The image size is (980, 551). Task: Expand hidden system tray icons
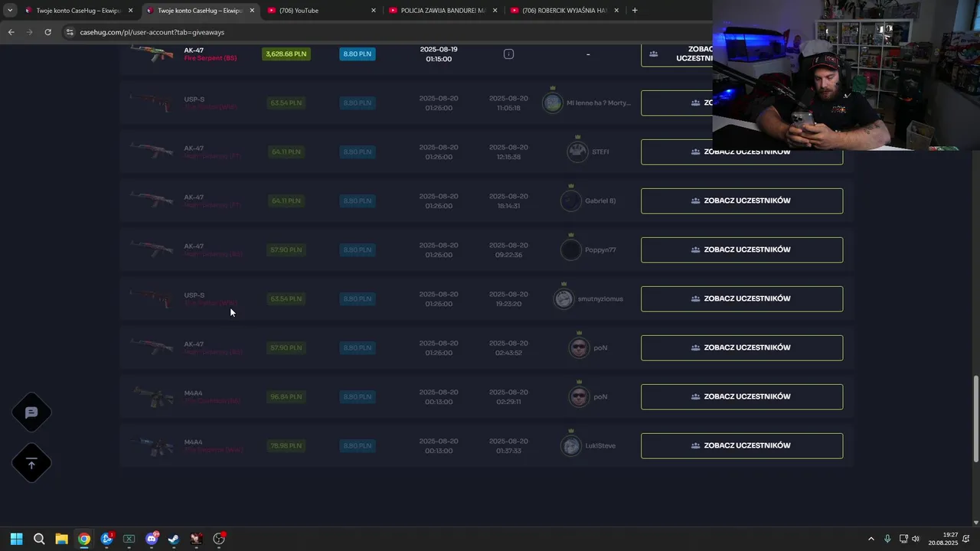pyautogui.click(x=871, y=539)
